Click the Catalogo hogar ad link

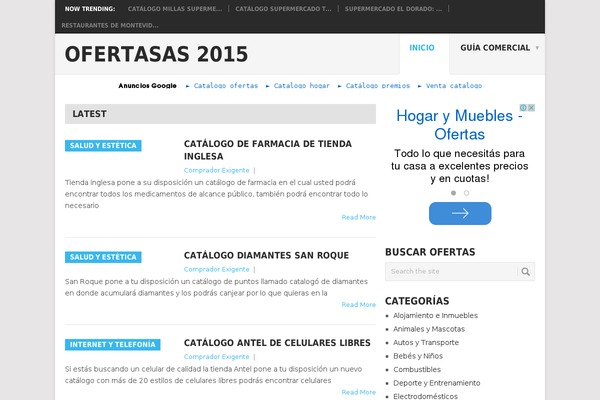pyautogui.click(x=302, y=86)
